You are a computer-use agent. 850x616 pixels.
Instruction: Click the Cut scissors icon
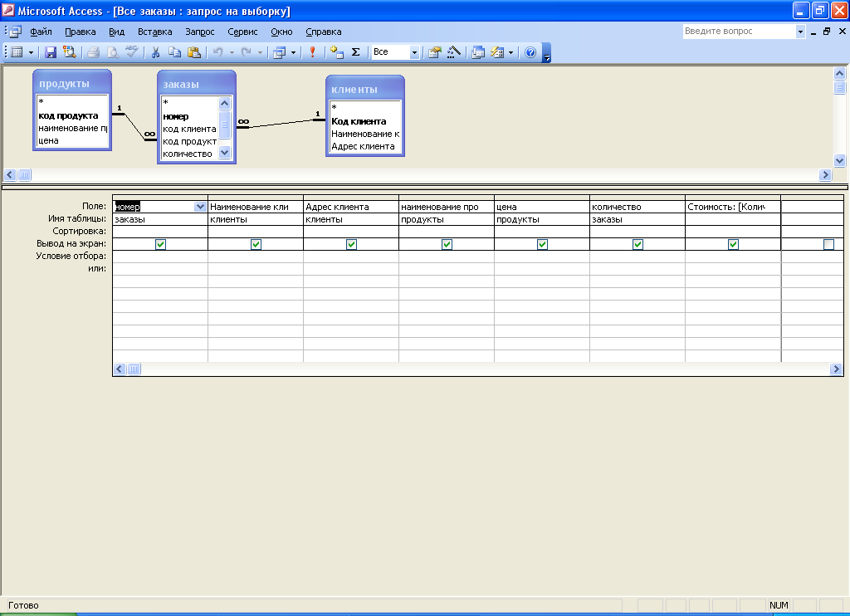[x=155, y=52]
